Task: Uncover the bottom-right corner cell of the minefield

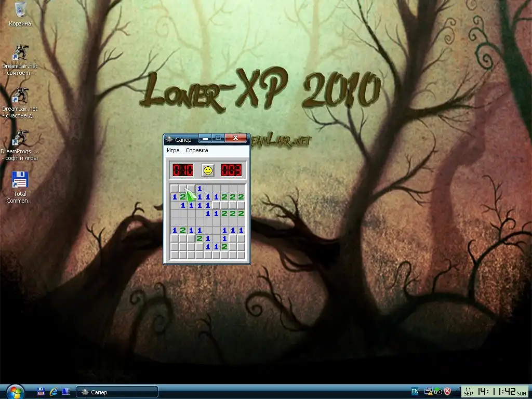Action: tap(241, 255)
